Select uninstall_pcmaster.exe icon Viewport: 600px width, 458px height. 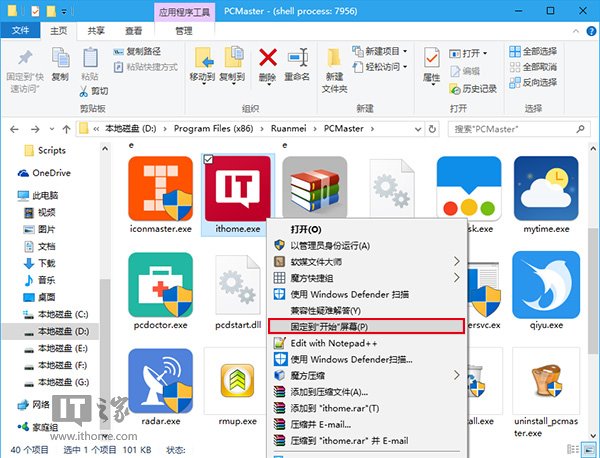[x=546, y=381]
